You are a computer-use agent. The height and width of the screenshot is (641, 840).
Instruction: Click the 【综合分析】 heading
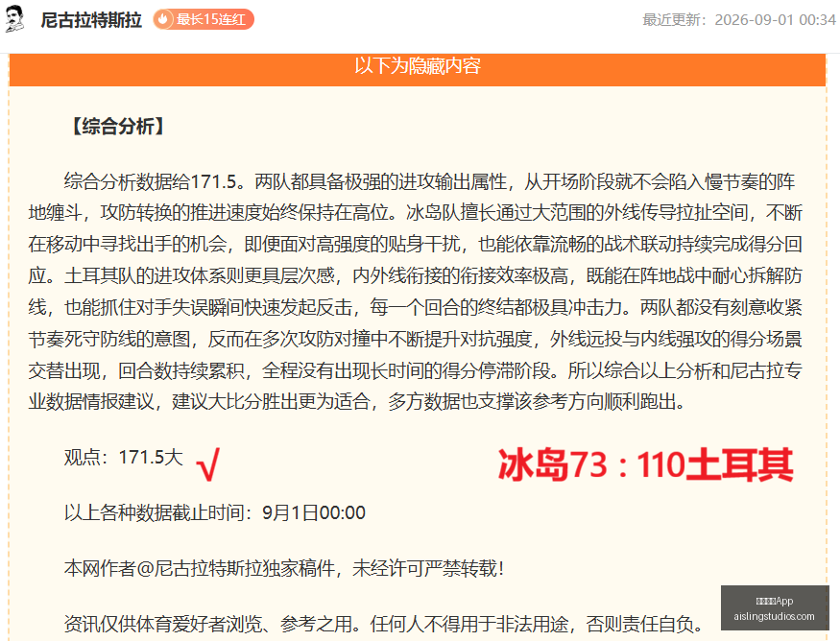point(118,127)
